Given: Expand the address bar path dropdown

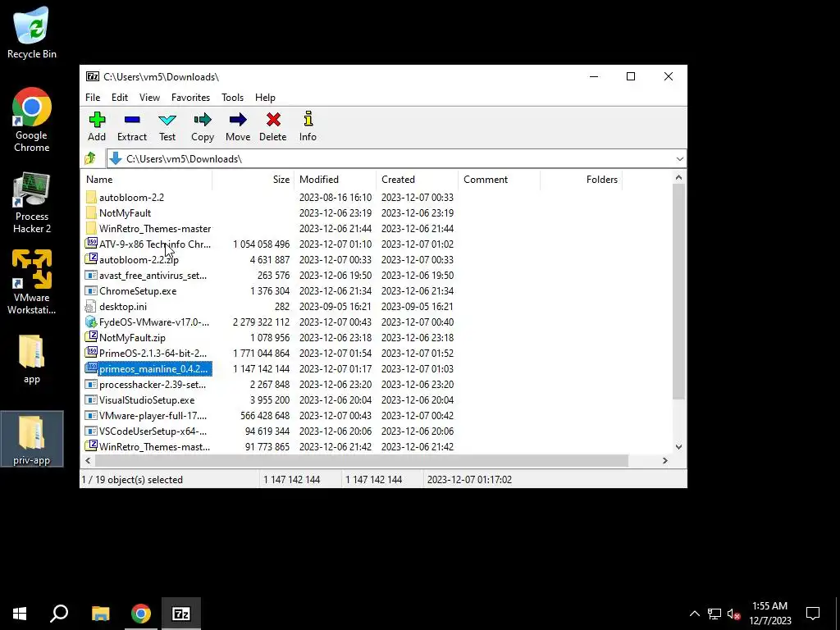Looking at the screenshot, I should point(679,158).
